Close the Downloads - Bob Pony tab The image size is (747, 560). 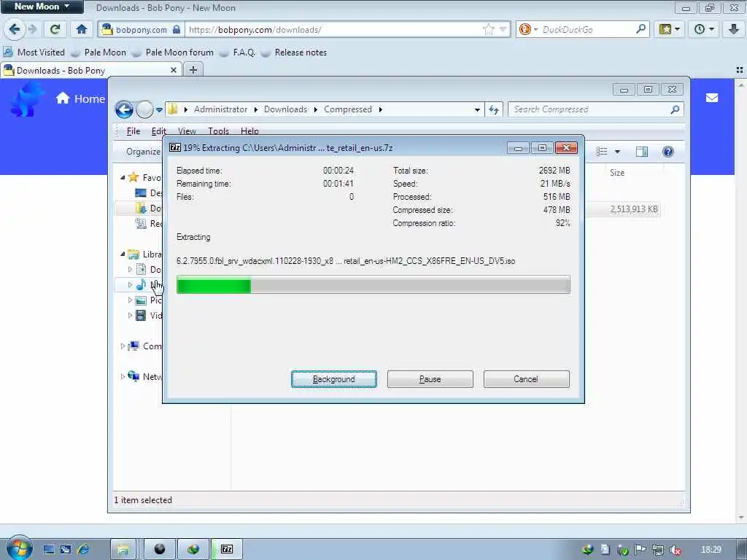click(174, 70)
